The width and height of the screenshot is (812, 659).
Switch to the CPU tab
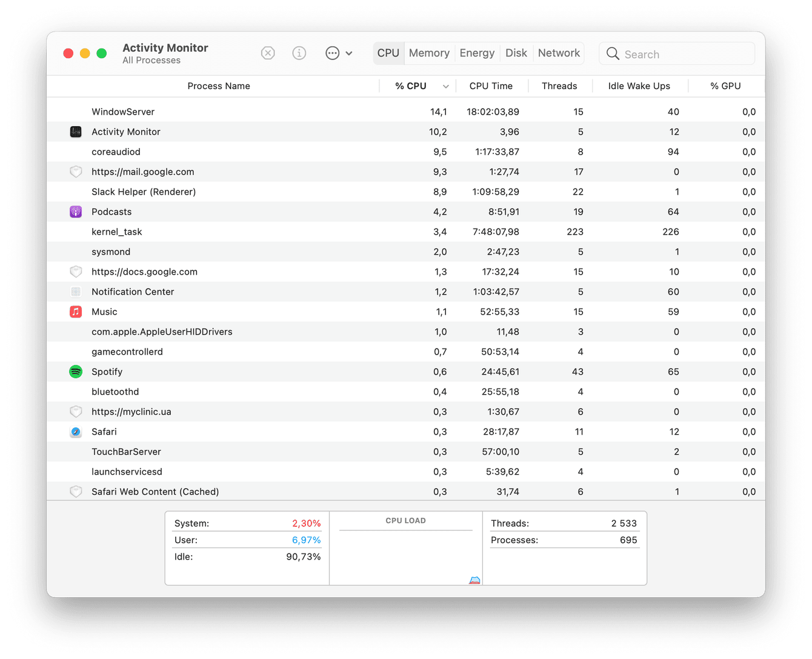(388, 53)
